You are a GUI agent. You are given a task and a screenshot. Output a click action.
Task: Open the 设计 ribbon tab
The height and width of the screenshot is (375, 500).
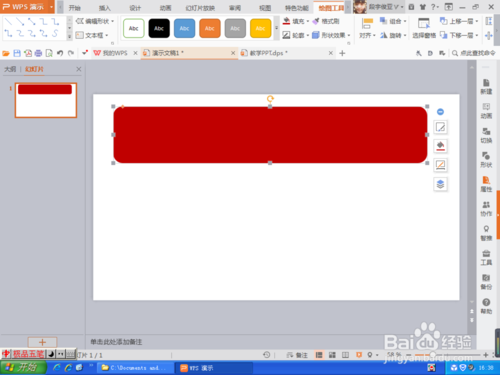(x=135, y=8)
